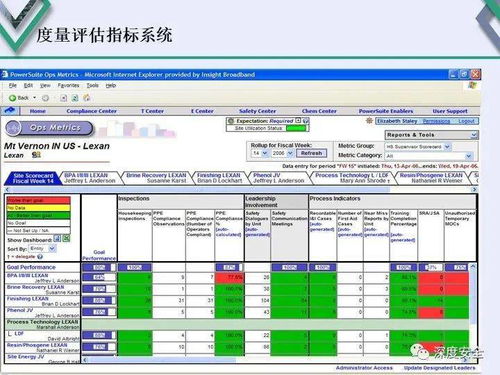Open the Sort By Entity dropdown

pos(52,249)
